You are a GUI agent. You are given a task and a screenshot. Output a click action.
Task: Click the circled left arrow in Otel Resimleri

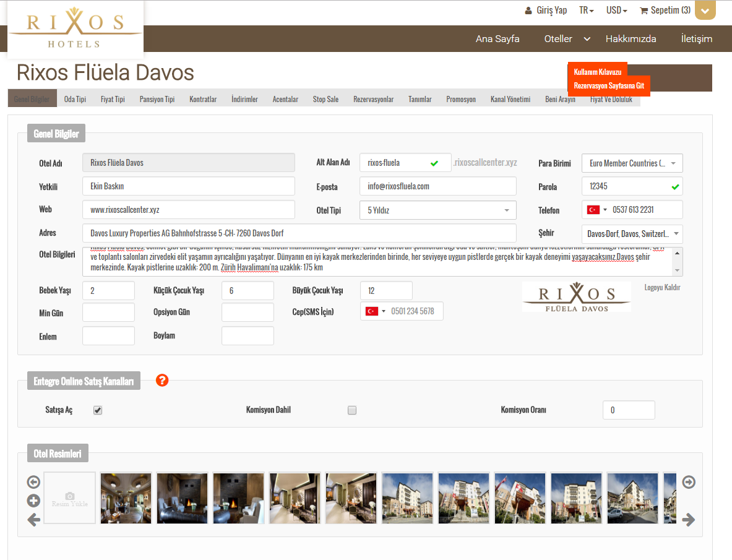33,481
